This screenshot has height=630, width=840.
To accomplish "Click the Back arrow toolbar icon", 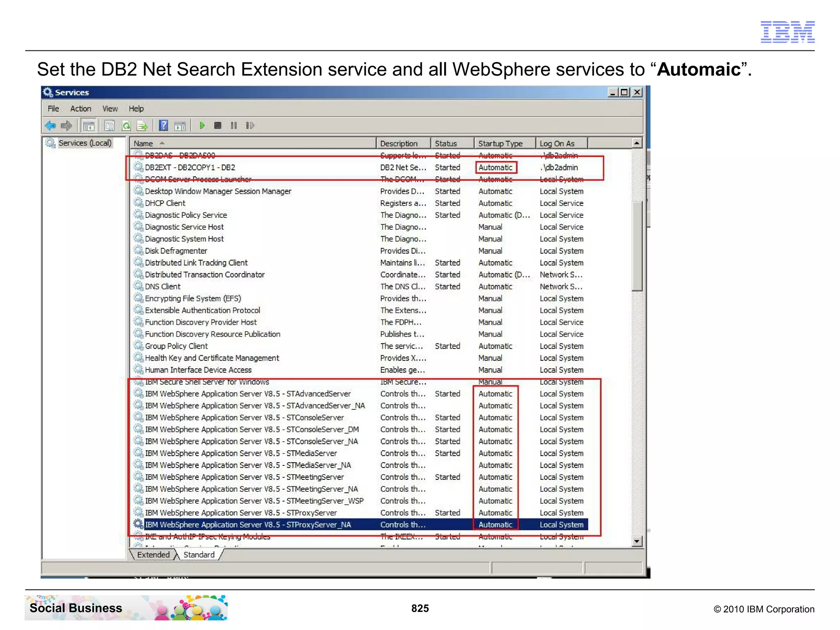I will click(x=50, y=126).
